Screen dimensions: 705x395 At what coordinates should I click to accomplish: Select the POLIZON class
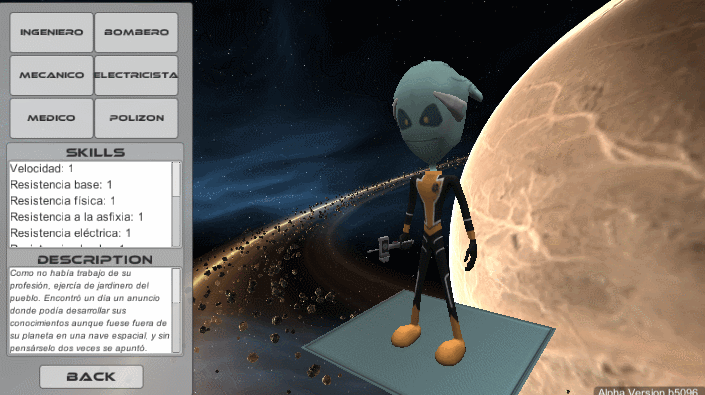pos(136,118)
